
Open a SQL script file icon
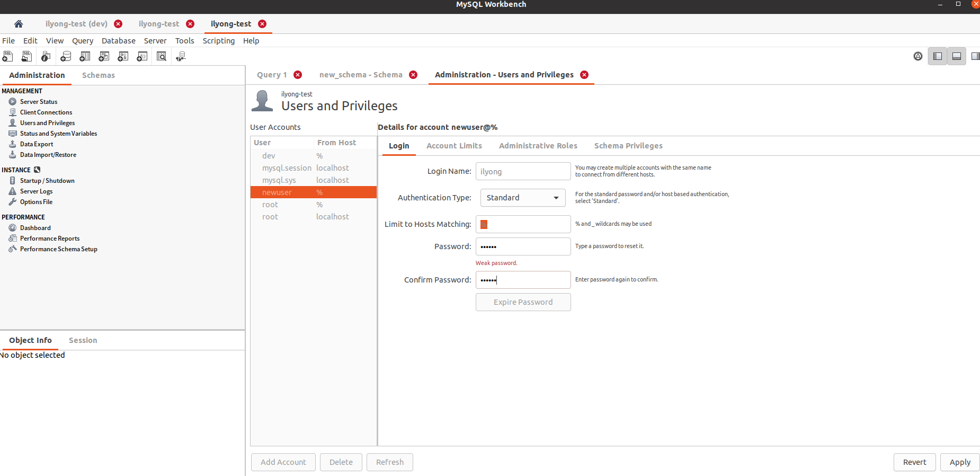point(26,56)
